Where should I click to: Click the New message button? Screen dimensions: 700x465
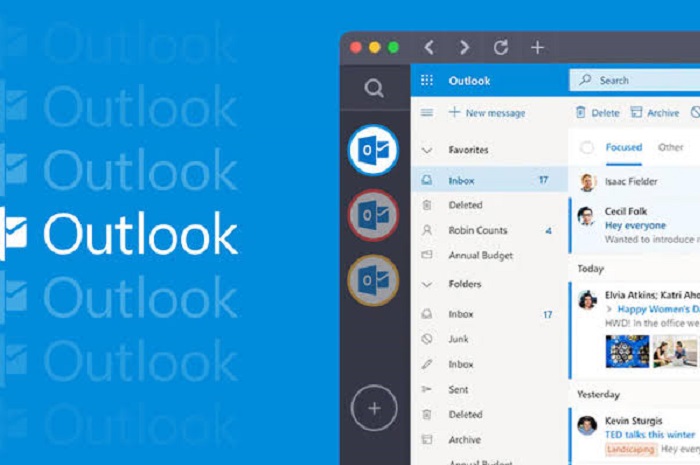coord(486,113)
